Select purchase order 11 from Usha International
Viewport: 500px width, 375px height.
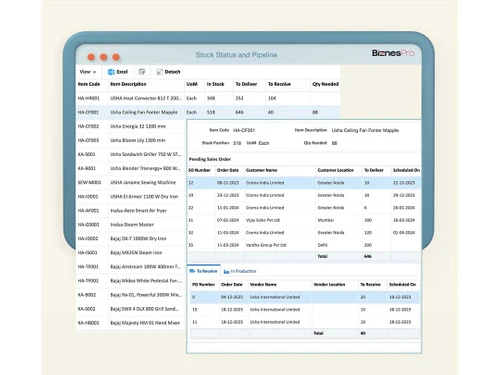(x=305, y=322)
